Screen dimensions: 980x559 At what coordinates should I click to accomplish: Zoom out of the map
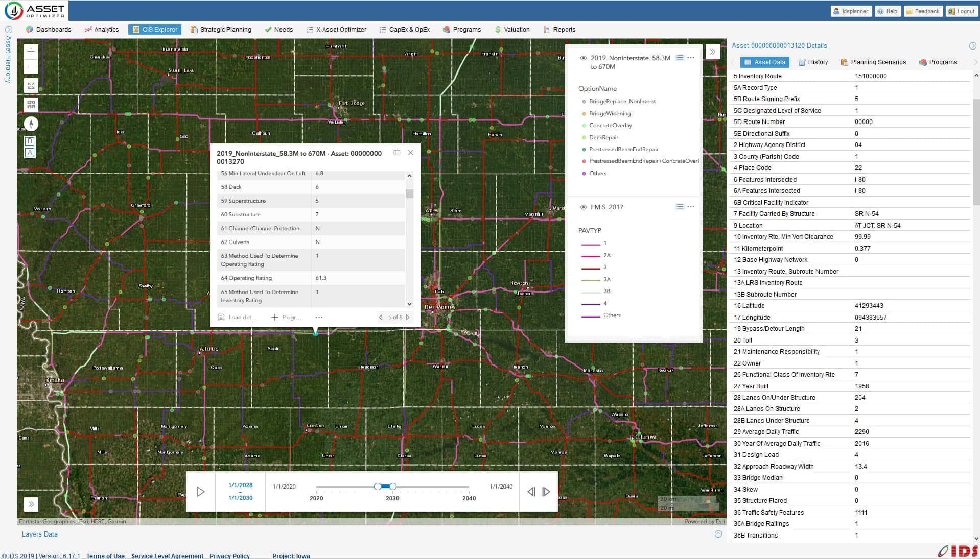[x=31, y=66]
